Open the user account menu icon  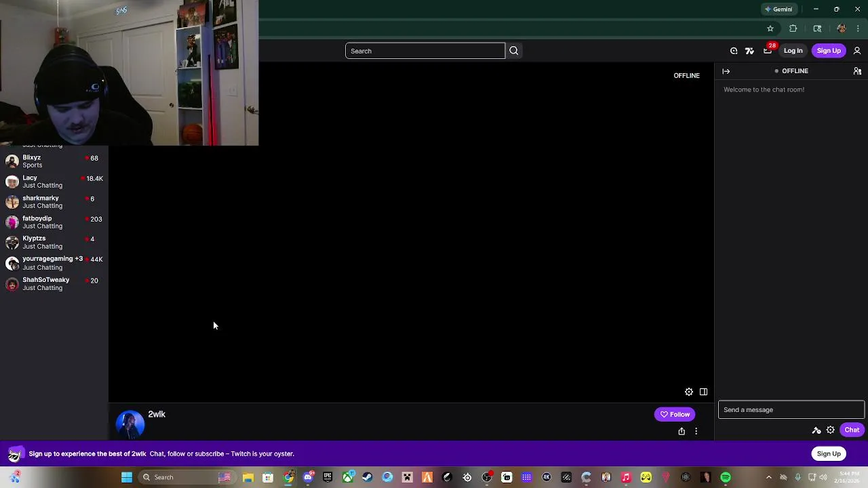(857, 51)
